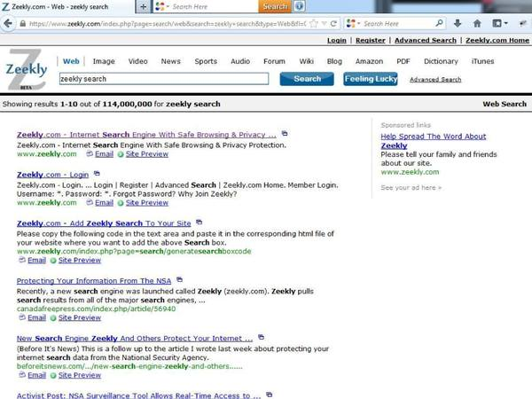Image resolution: width=532 pixels, height=399 pixels.
Task: Open the Blog search tab
Action: point(334,61)
